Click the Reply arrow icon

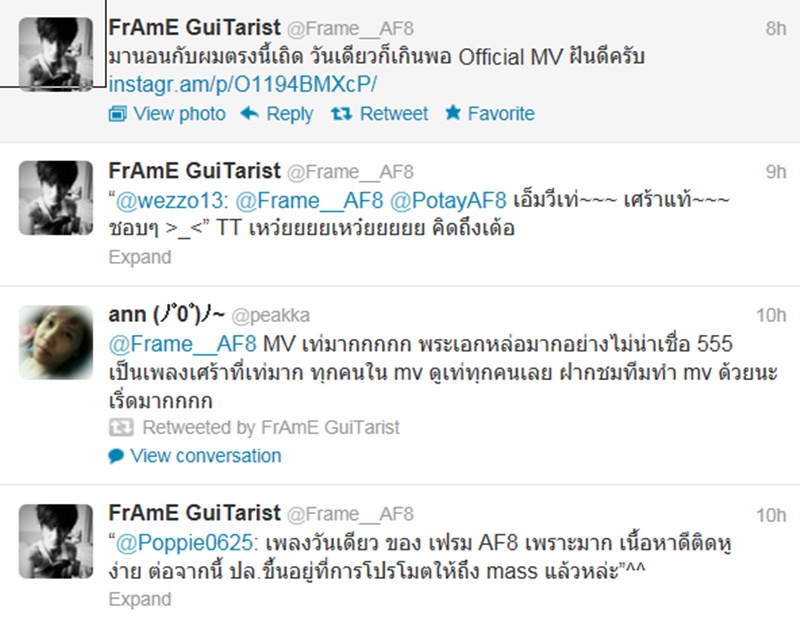coord(249,113)
